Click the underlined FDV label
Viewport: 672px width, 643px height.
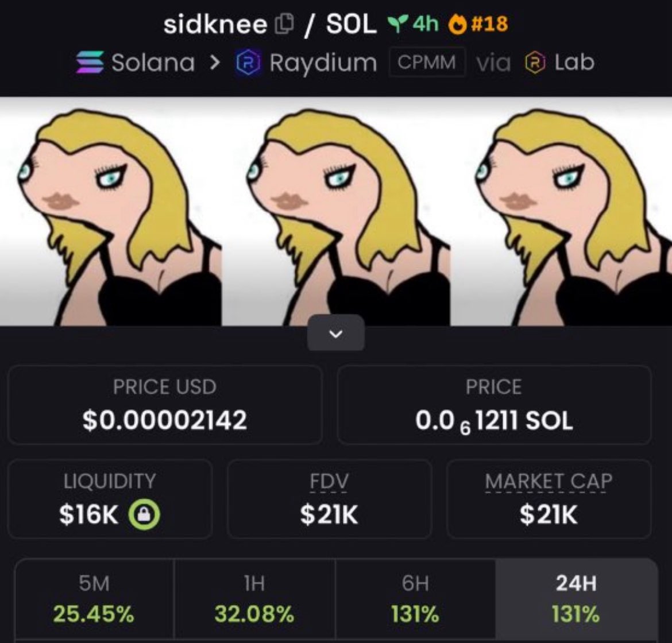tap(329, 482)
